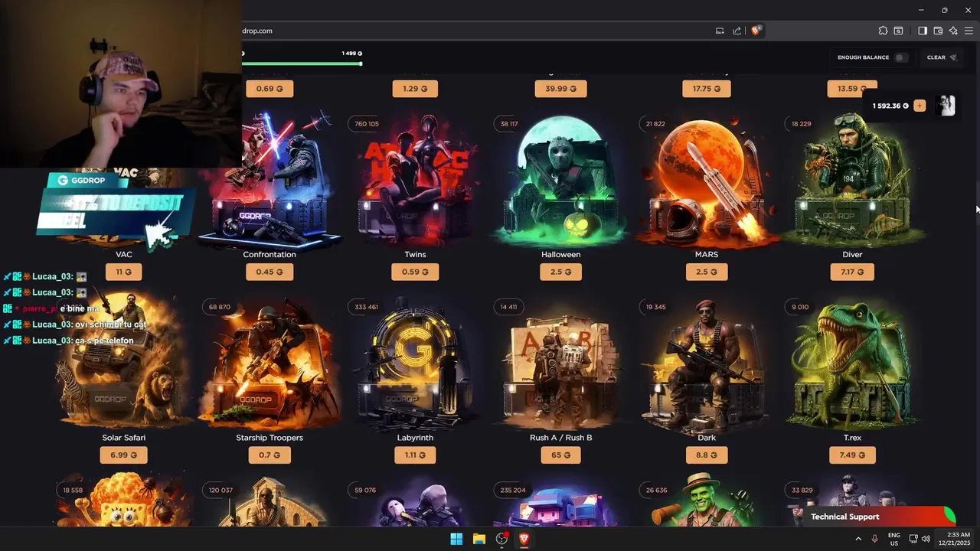The height and width of the screenshot is (551, 980).
Task: Open OBS Studio from the taskbar
Action: click(x=501, y=539)
